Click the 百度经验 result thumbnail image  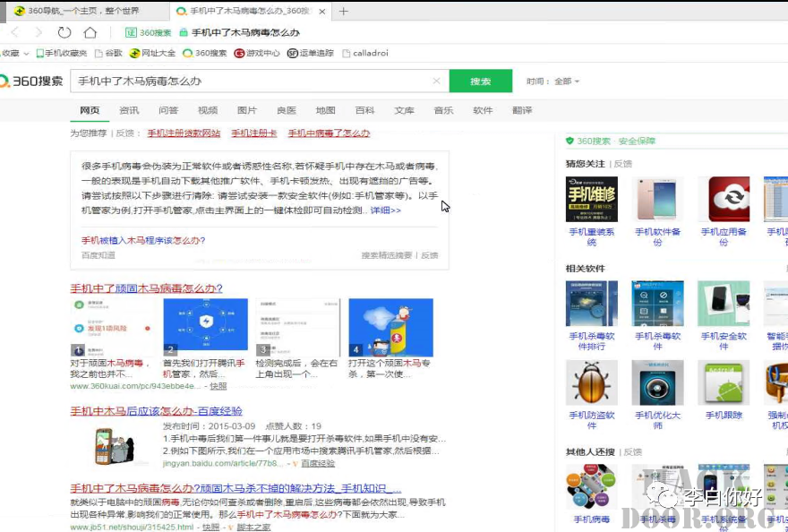[x=115, y=445]
